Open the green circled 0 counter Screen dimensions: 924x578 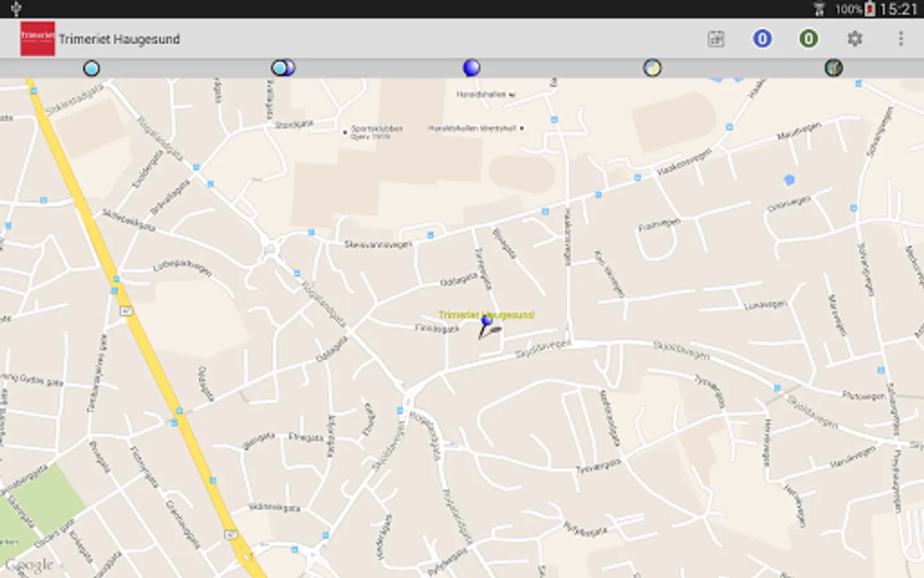point(809,39)
